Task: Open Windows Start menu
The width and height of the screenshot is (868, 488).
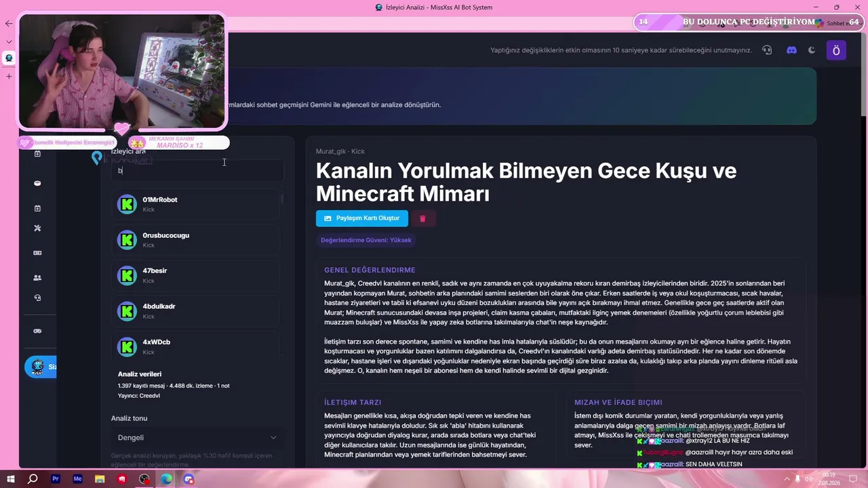Action: [10, 479]
